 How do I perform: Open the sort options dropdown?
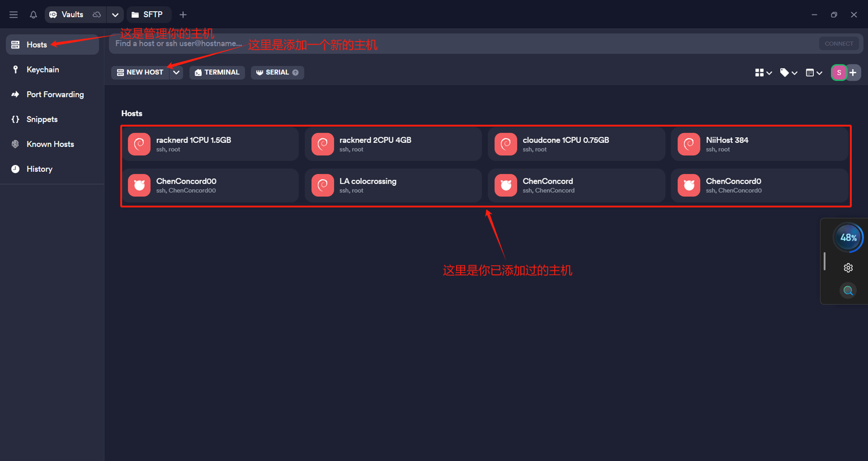point(814,73)
